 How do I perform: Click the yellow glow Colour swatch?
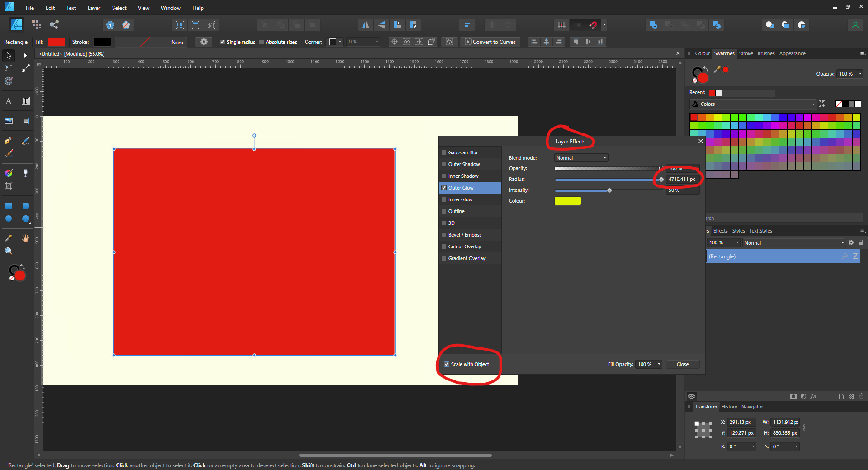(567, 201)
